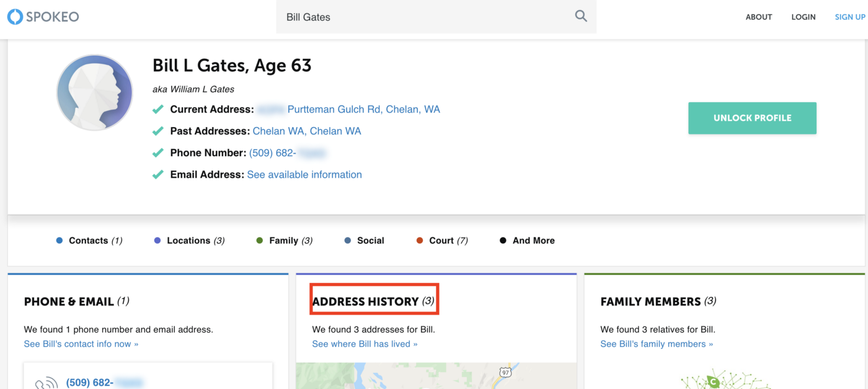The width and height of the screenshot is (868, 389).
Task: Click inside the Bill Gates search field
Action: coord(422,17)
